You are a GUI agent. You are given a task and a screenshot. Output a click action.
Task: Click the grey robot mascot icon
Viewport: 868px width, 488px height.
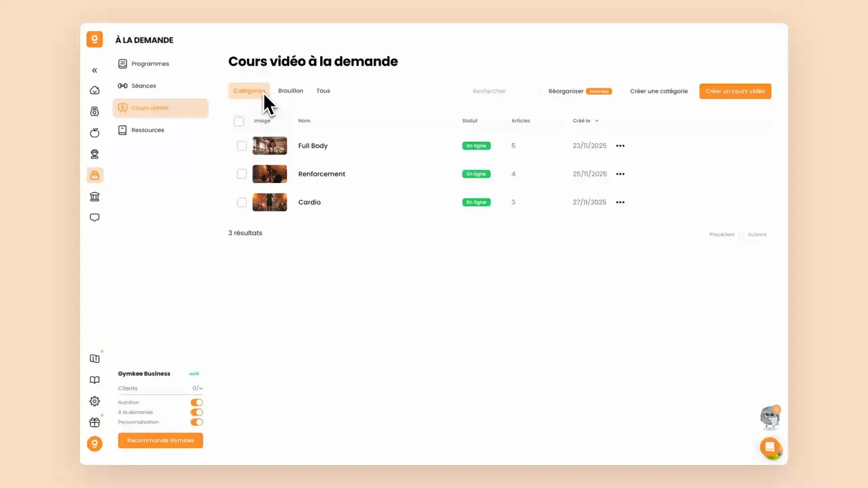[x=770, y=418]
